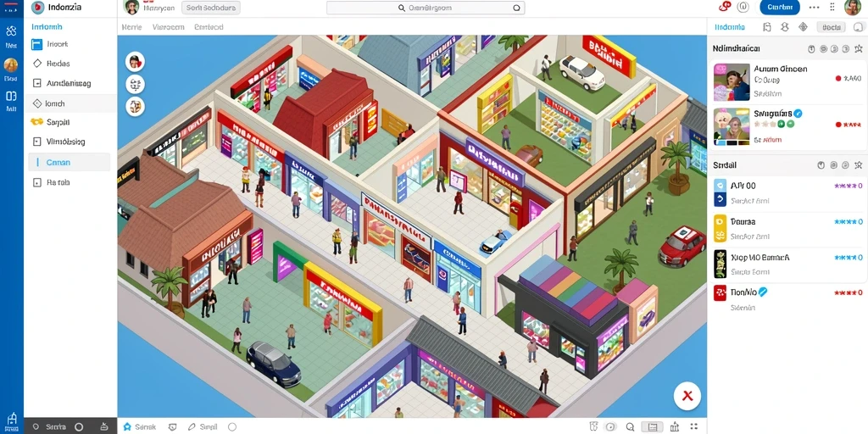
Task: Click the blue pill button in top bar
Action: [780, 7]
